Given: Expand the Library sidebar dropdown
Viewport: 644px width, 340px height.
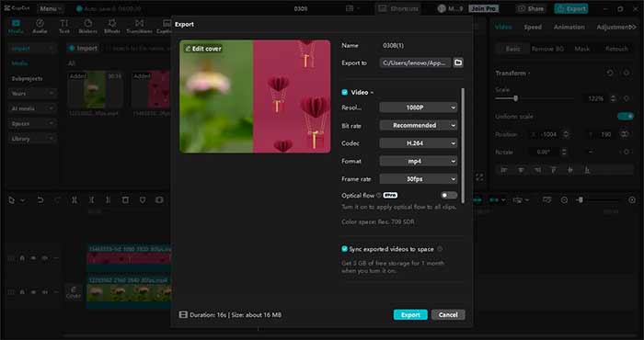Looking at the screenshot, I should [32, 139].
